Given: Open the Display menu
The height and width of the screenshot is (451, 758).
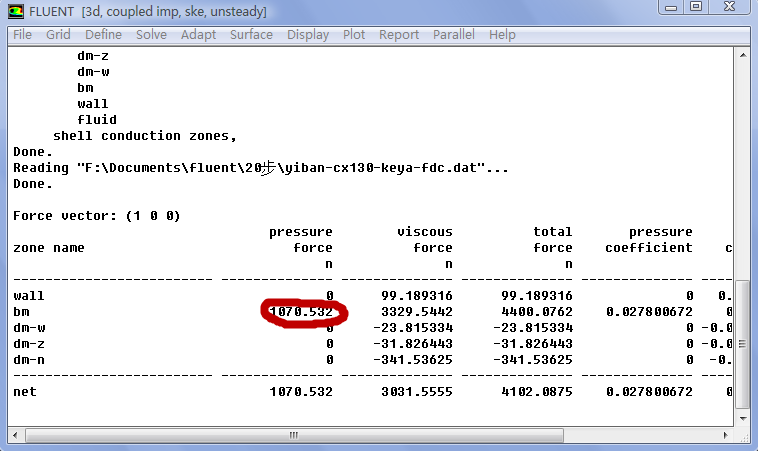Looking at the screenshot, I should tap(308, 35).
